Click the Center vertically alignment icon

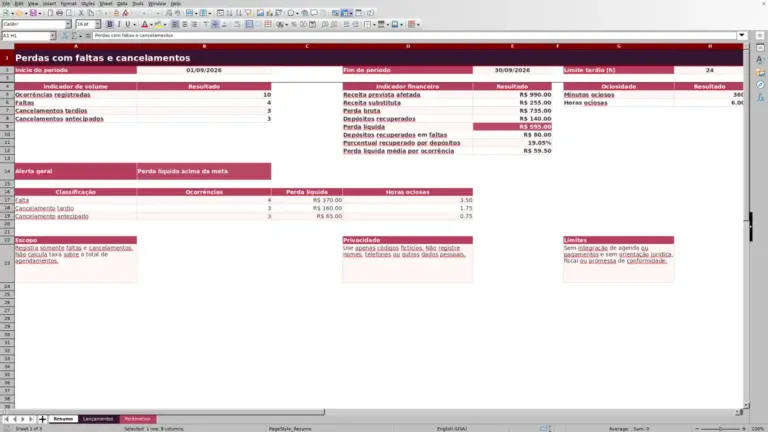[215, 24]
